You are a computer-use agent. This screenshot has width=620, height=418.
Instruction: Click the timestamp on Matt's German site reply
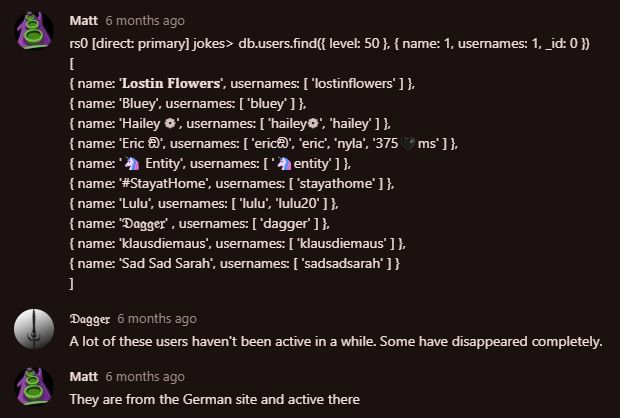click(144, 377)
